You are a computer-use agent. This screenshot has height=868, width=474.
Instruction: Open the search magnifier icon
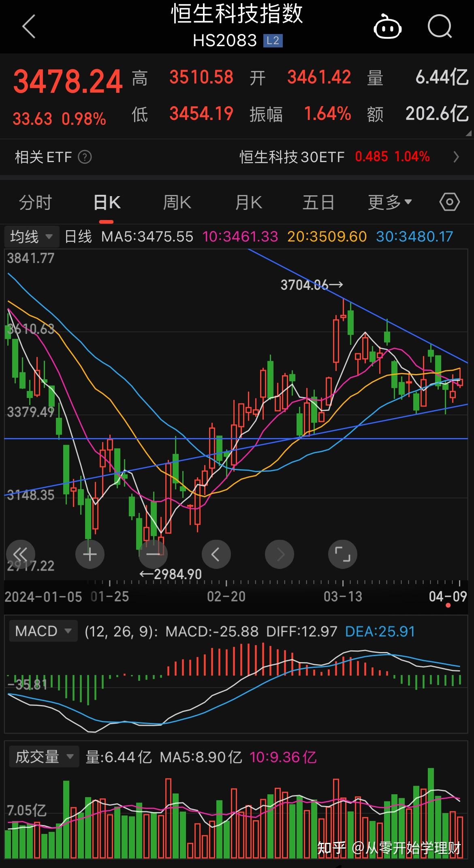(x=440, y=27)
